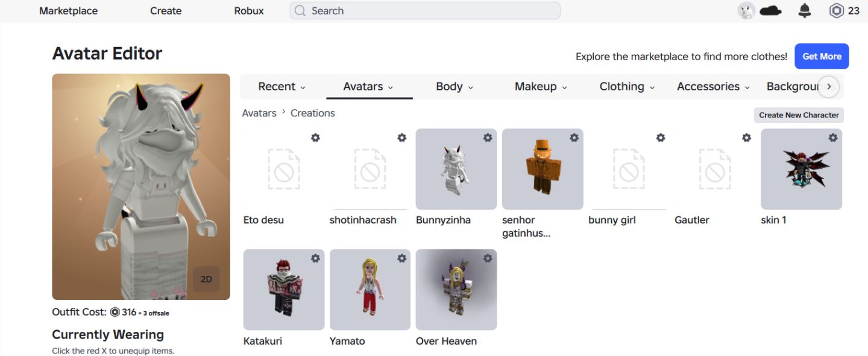The height and width of the screenshot is (356, 868).
Task: Open the Robux balance icon
Action: coord(836,11)
